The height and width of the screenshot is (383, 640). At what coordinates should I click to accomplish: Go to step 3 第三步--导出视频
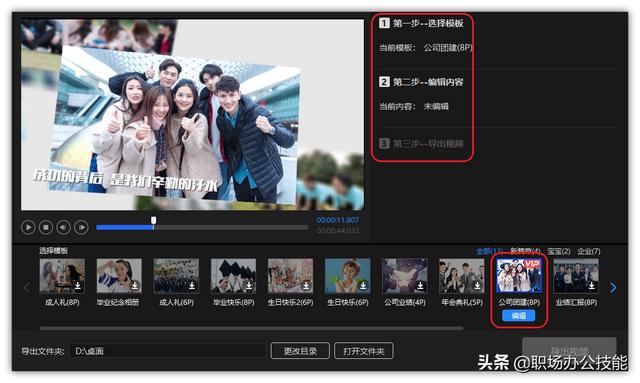point(422,144)
